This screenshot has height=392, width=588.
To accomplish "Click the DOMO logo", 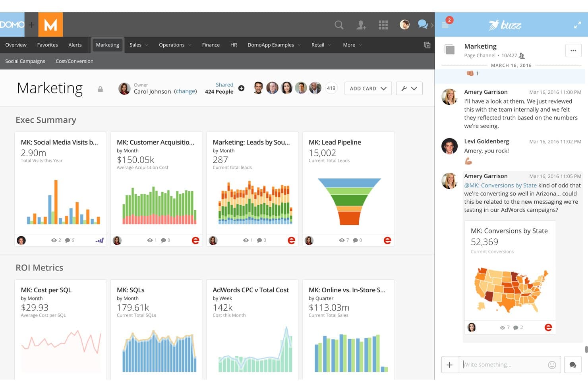I will click(12, 25).
